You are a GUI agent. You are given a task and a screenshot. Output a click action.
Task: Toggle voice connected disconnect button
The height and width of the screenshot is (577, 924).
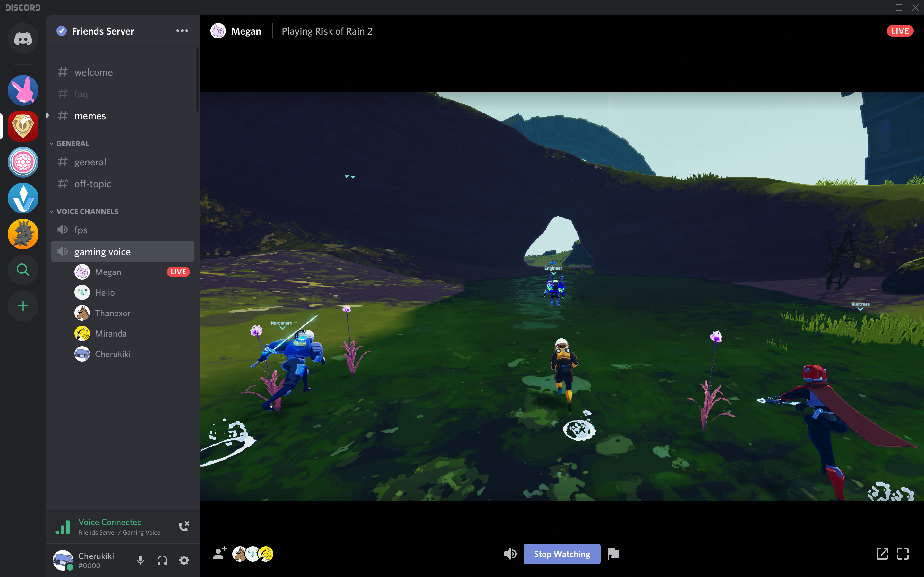(185, 526)
